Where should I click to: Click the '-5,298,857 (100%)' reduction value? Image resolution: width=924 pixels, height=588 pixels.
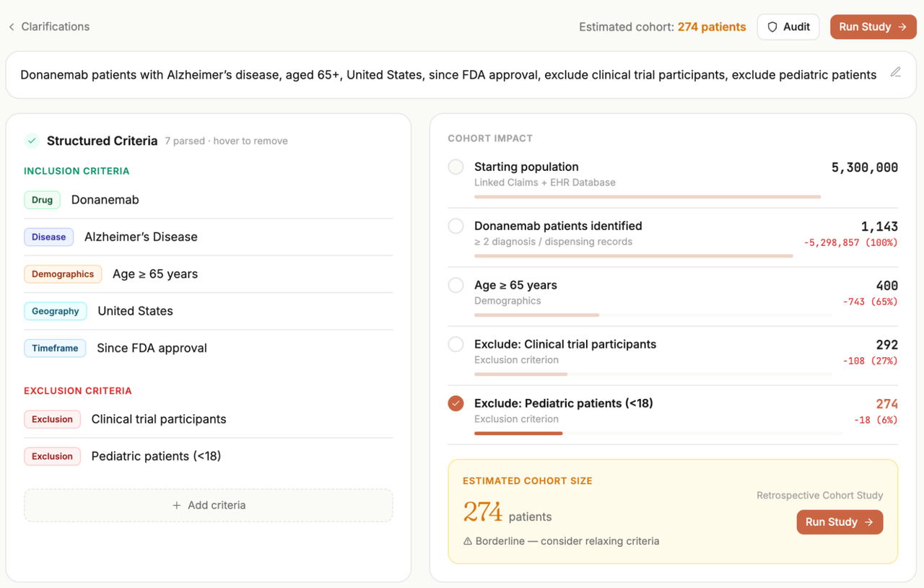tap(851, 242)
